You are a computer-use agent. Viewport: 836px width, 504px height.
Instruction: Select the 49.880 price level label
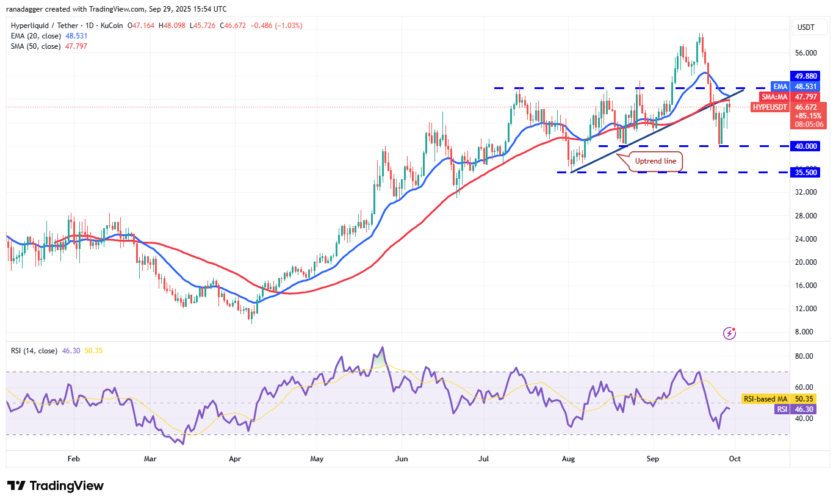click(806, 76)
